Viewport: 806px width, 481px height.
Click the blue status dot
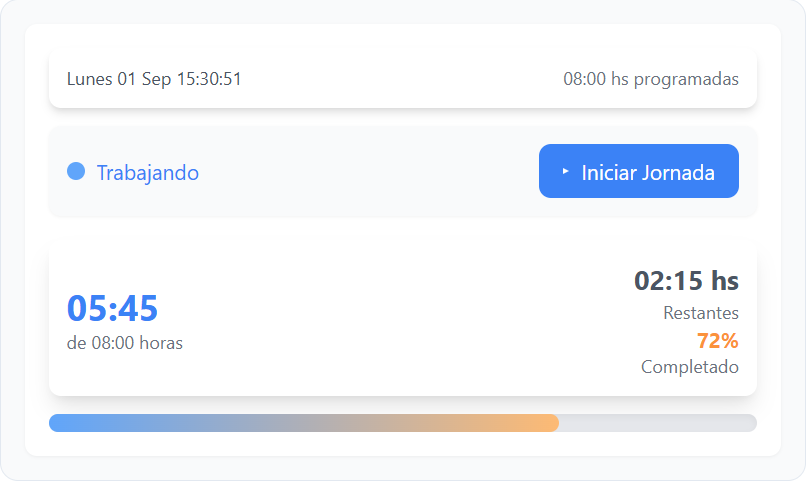pyautogui.click(x=75, y=172)
